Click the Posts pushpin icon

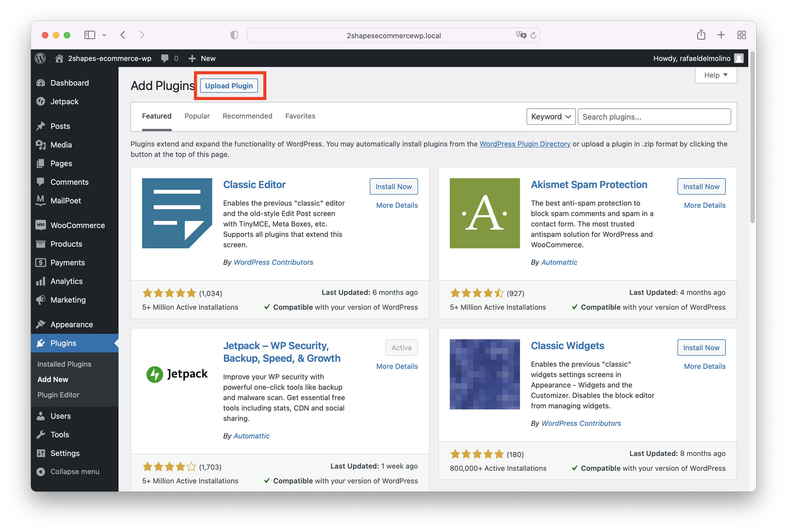[41, 126]
